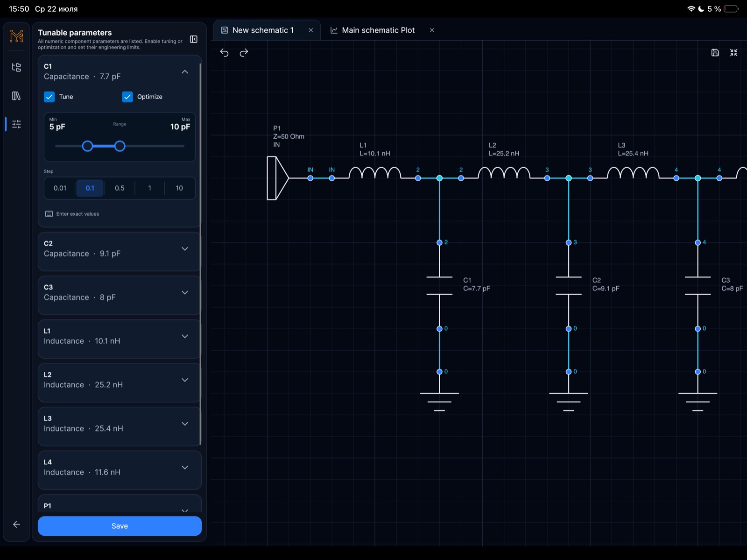The image size is (747, 560).
Task: Click the Max value 10 pF
Action: pyautogui.click(x=180, y=127)
